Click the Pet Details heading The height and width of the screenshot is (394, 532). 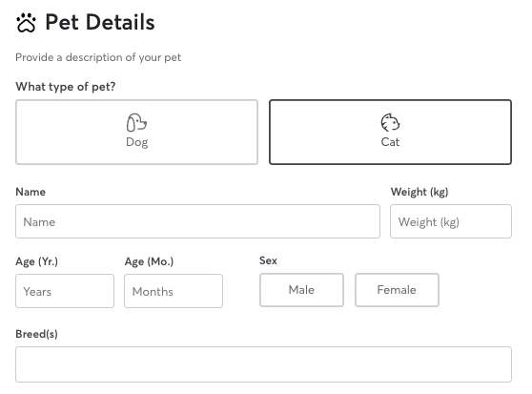pyautogui.click(x=100, y=22)
